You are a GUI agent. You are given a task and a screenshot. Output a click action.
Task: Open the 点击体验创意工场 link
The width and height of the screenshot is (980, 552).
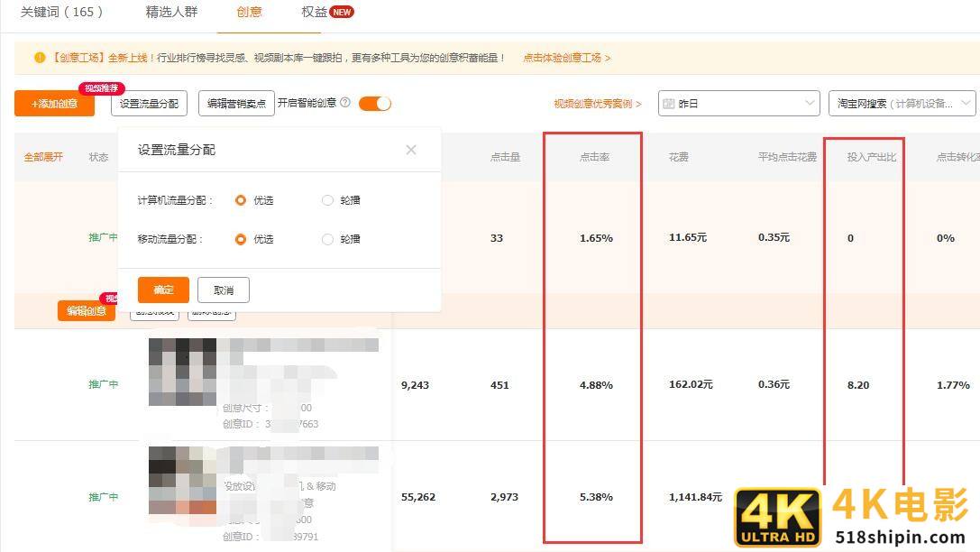point(563,57)
